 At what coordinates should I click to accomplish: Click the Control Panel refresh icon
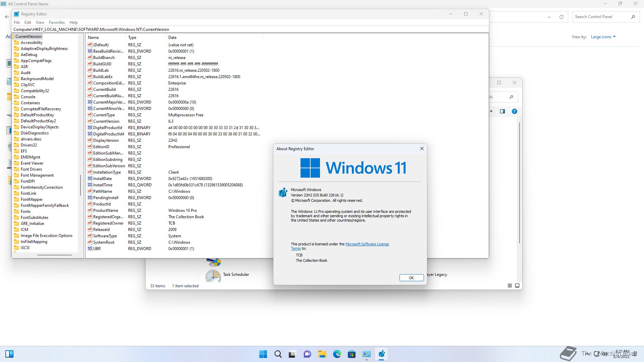561,17
